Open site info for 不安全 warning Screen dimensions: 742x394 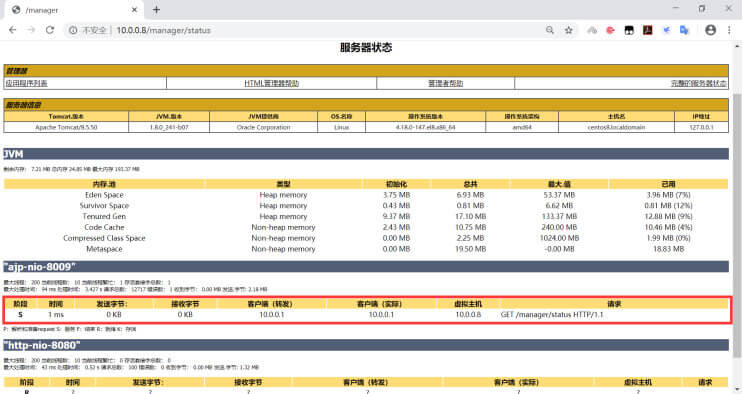88,30
